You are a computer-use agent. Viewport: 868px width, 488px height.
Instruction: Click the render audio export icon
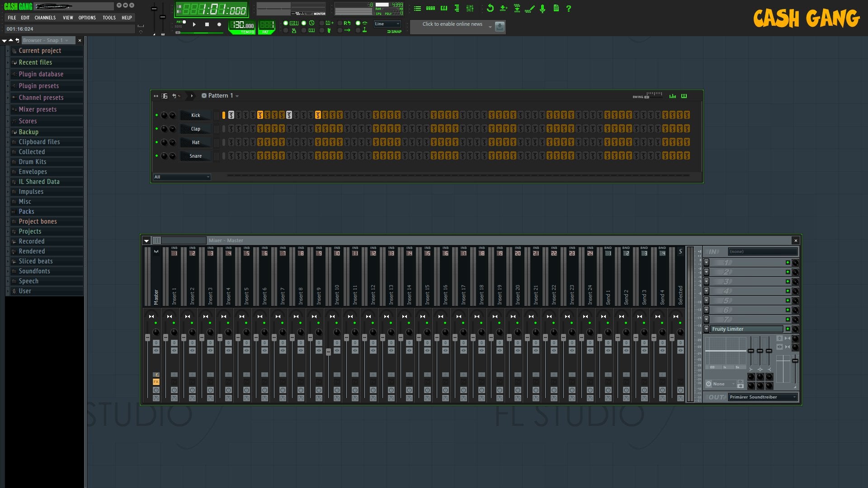[517, 9]
